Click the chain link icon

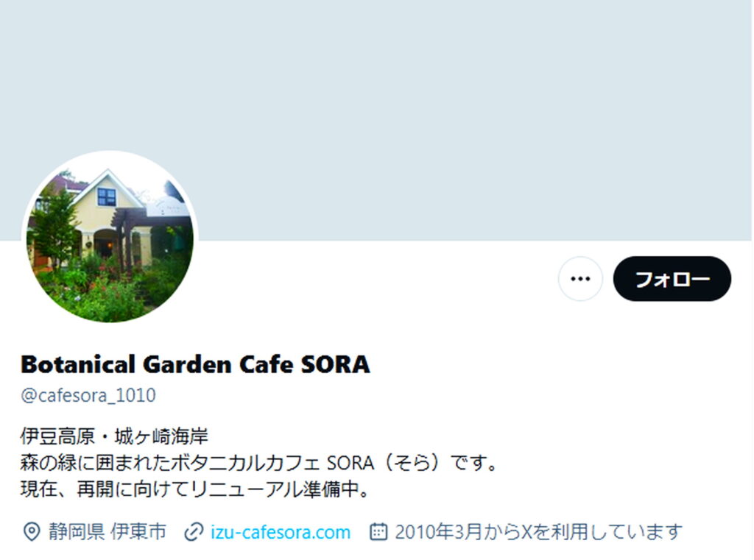pos(194,531)
